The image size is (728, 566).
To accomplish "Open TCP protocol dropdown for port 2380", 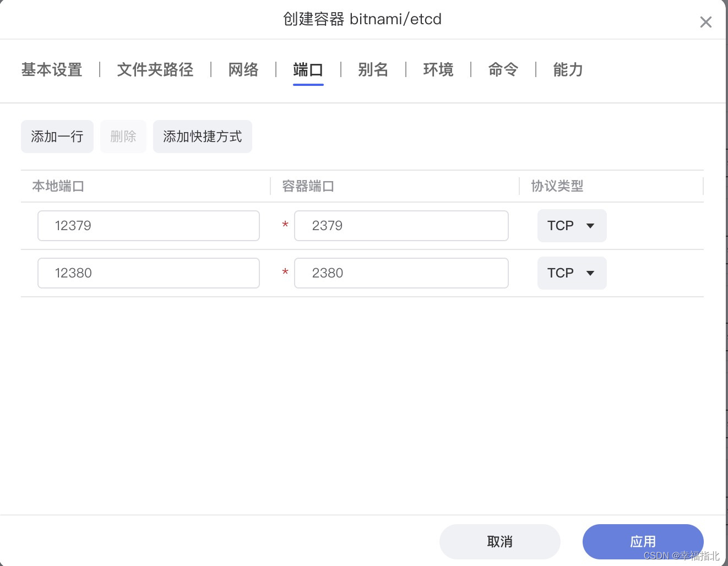I will click(x=572, y=273).
